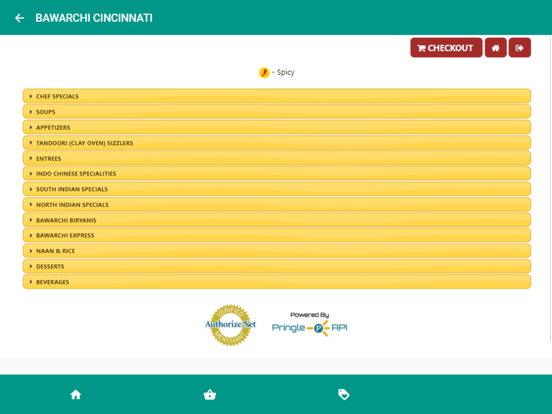Expand the Bawarchi Express section

[x=277, y=235]
